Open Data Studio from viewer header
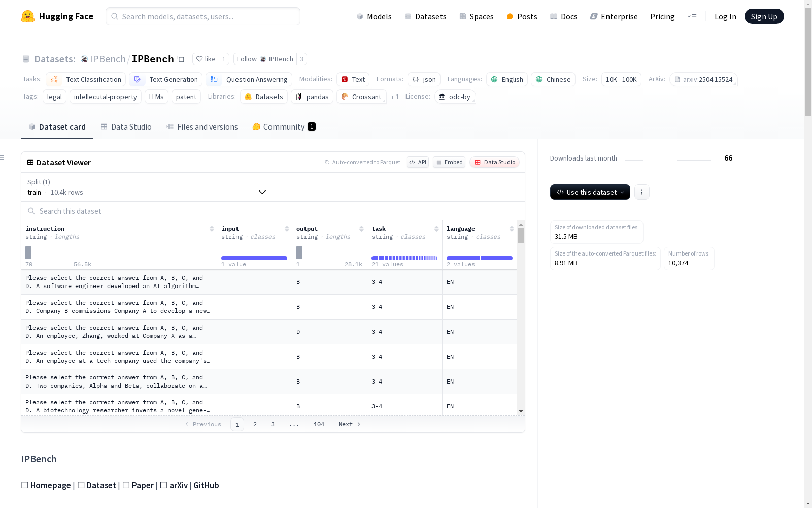This screenshot has width=812, height=508. coord(495,162)
